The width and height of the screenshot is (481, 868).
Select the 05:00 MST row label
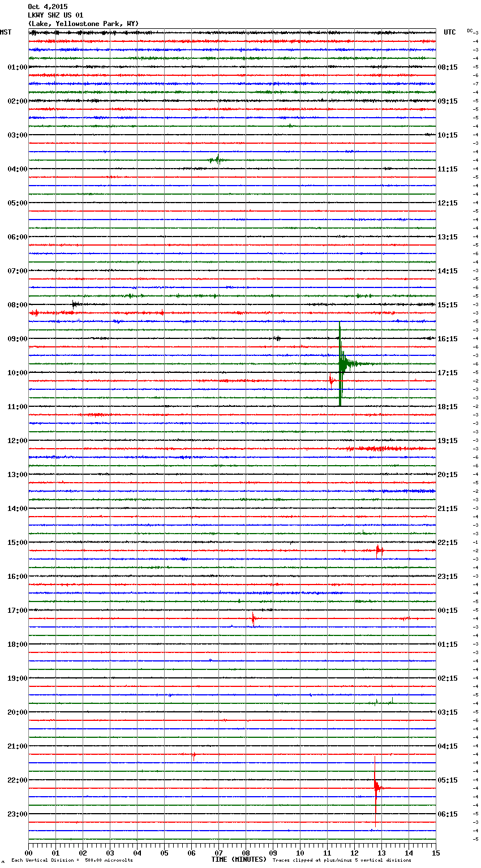point(18,203)
